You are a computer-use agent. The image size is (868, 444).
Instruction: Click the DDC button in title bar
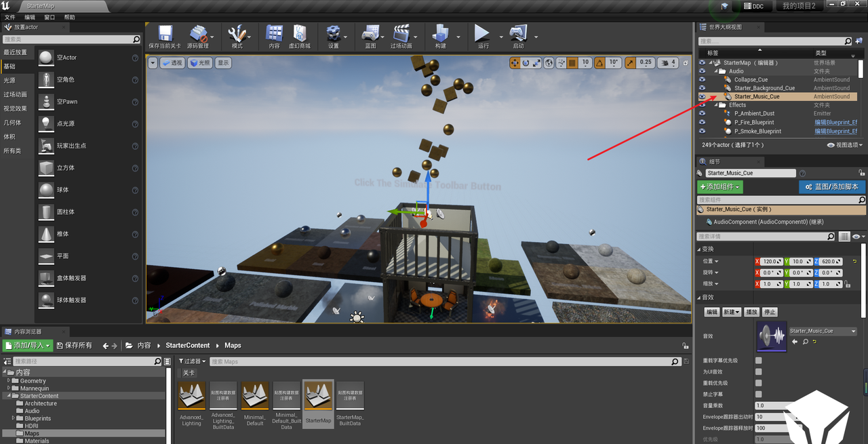coord(753,6)
